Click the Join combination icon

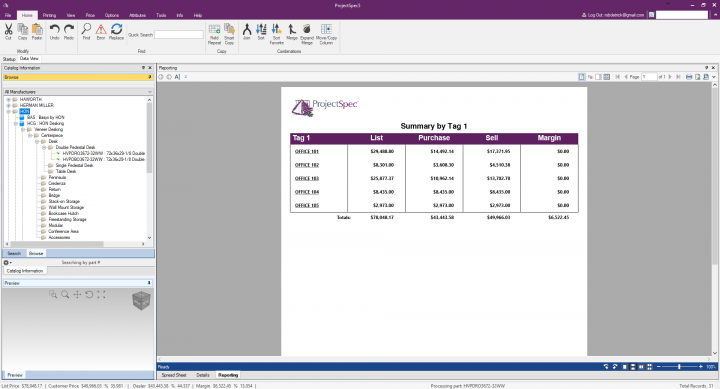pyautogui.click(x=247, y=32)
